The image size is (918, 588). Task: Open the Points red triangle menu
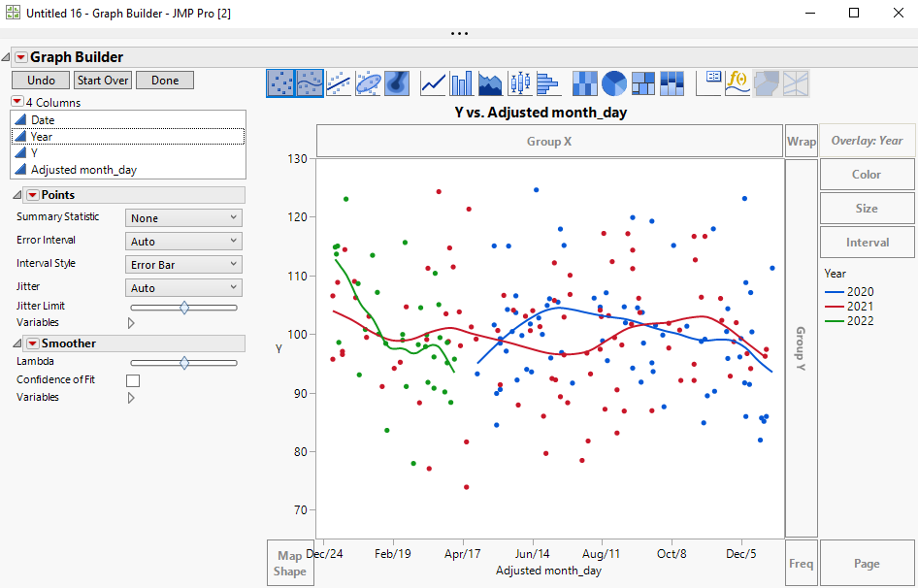pyautogui.click(x=33, y=195)
